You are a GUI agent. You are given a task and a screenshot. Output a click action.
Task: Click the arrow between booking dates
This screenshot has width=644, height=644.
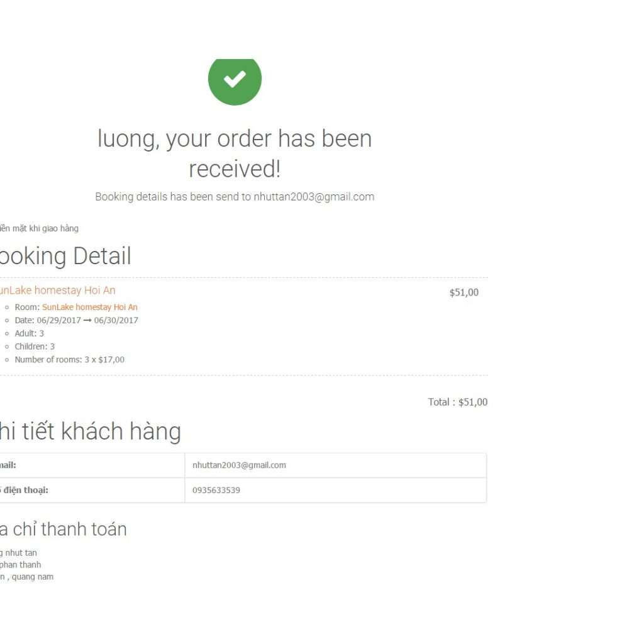[87, 320]
